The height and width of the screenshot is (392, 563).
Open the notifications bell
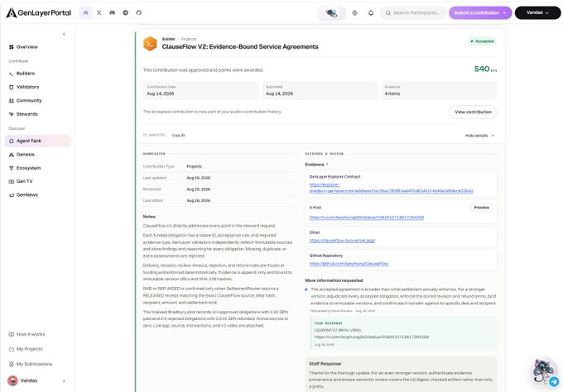[x=371, y=13]
